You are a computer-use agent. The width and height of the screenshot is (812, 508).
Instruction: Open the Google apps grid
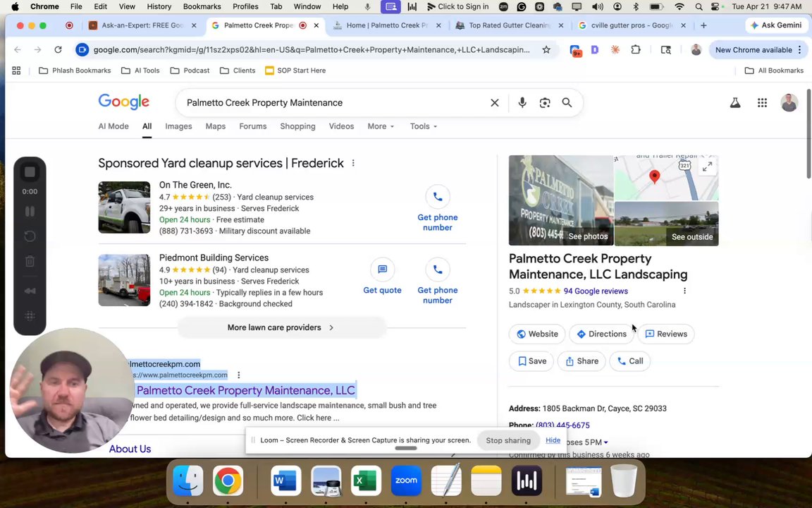[x=762, y=102]
